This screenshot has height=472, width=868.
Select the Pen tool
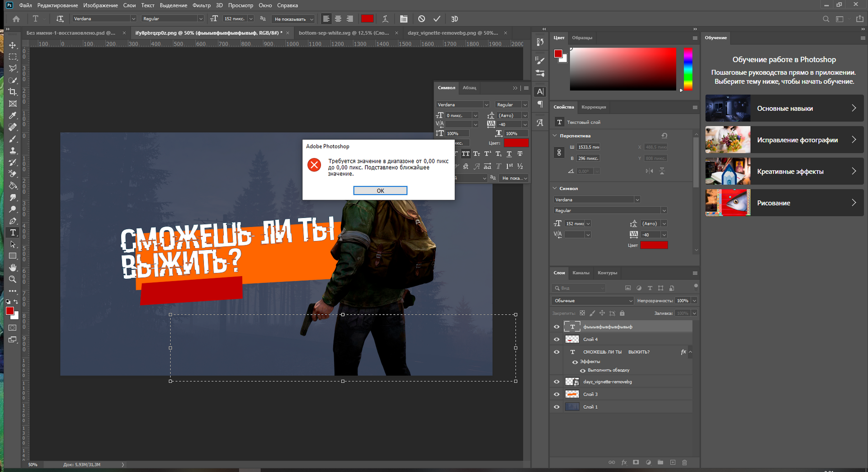[13, 221]
